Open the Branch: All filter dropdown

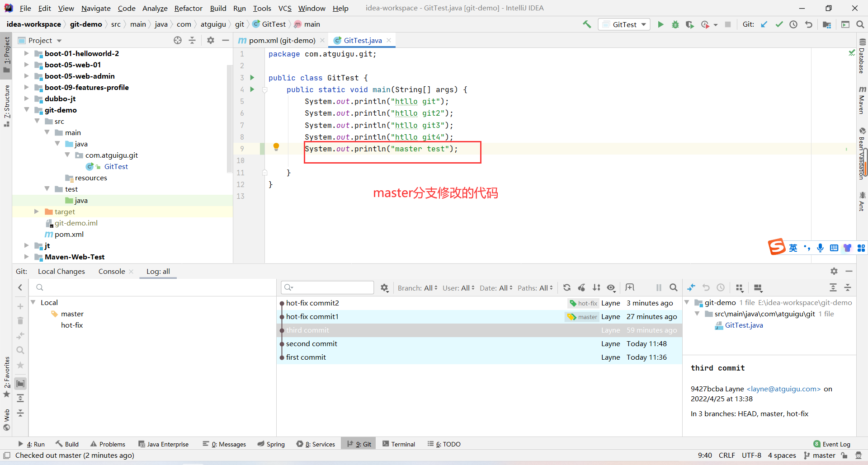pyautogui.click(x=417, y=288)
